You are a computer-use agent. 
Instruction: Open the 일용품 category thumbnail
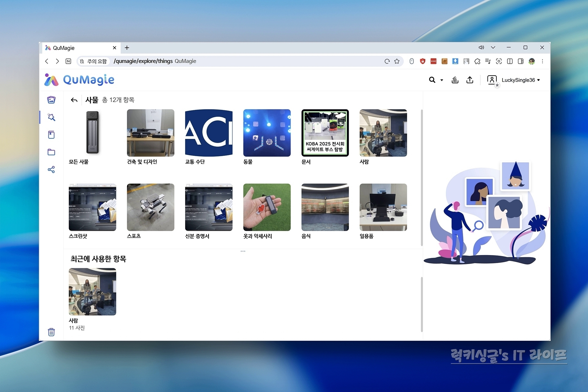(x=383, y=207)
